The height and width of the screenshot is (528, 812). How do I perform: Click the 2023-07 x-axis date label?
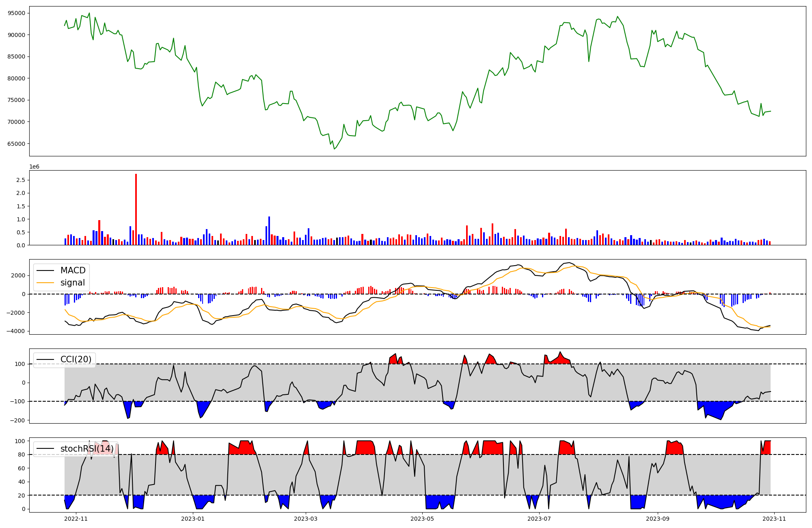539,519
